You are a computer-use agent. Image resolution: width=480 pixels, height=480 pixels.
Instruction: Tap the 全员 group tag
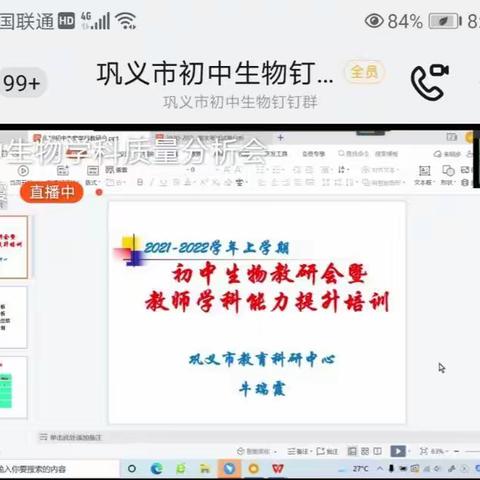pyautogui.click(x=364, y=71)
